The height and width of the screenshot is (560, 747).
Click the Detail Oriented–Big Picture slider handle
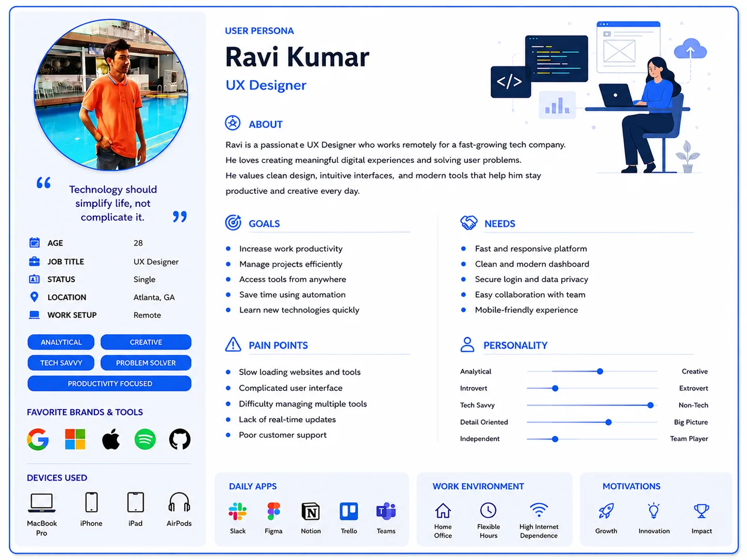point(609,422)
